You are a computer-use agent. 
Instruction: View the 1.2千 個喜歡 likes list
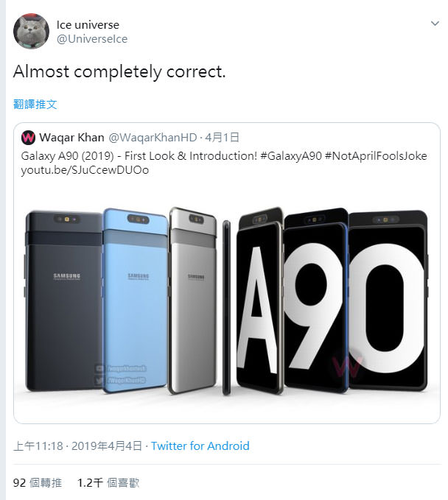pos(108,482)
